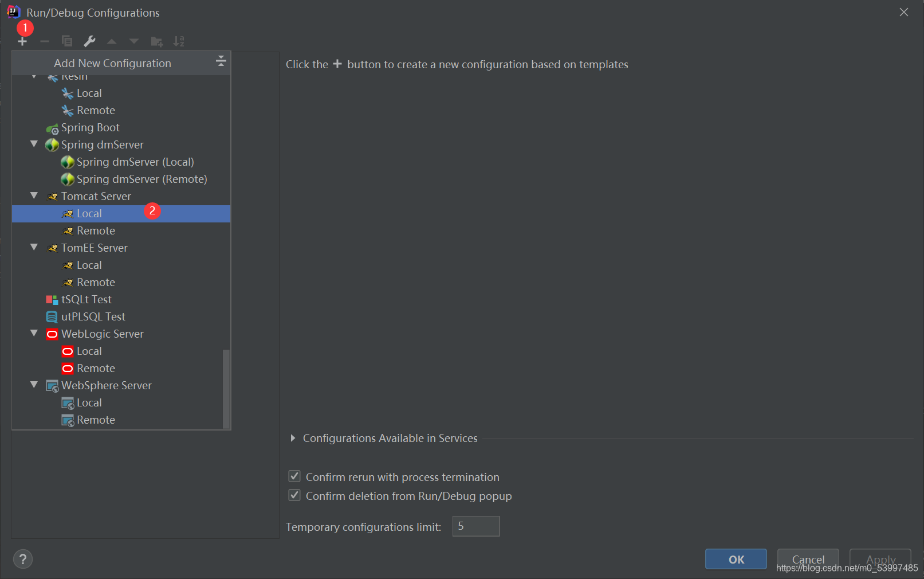Collapse the WebSphere Server tree node
924x579 pixels.
34,385
